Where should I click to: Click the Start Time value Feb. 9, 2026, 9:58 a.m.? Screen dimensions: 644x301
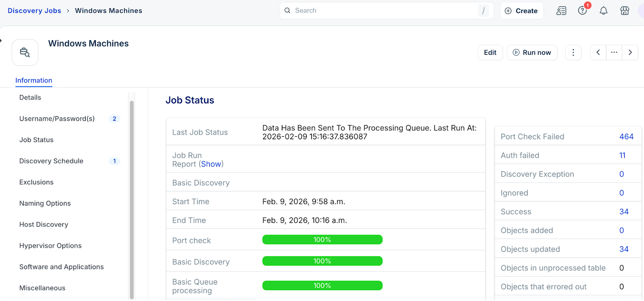[x=304, y=202]
